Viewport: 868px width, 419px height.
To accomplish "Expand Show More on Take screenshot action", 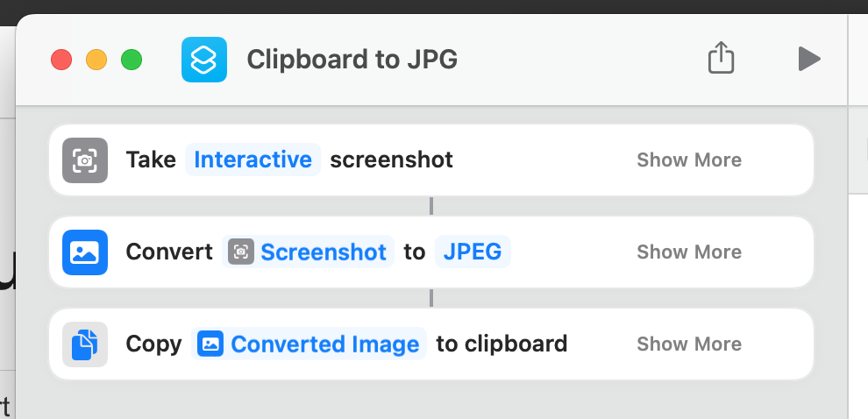I will pyautogui.click(x=689, y=160).
